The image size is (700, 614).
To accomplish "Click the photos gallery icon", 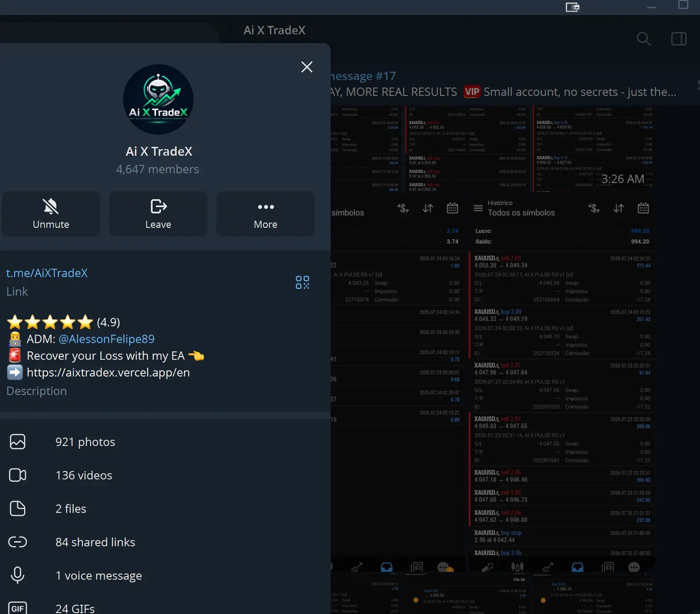I will coord(17,442).
